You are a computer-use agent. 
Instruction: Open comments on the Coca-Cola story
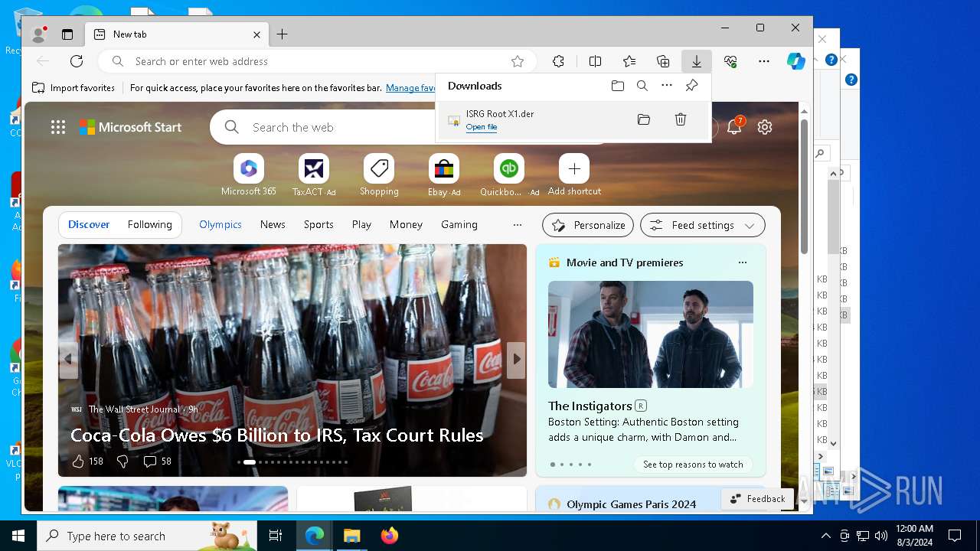[158, 461]
